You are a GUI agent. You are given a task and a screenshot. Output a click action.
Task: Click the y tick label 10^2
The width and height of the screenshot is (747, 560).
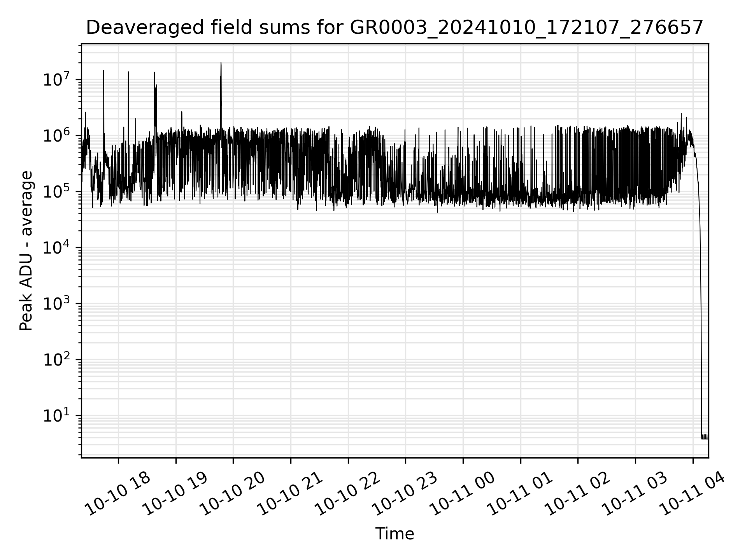(56, 359)
